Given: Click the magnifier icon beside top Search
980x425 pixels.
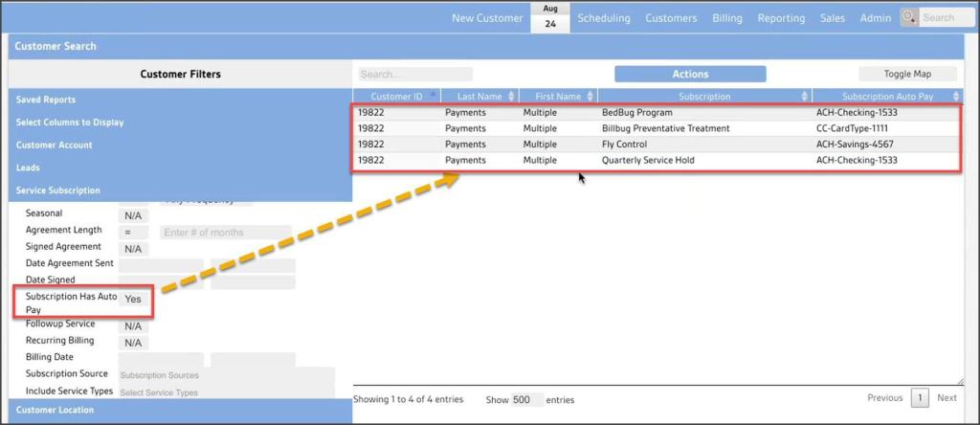Looking at the screenshot, I should (909, 17).
